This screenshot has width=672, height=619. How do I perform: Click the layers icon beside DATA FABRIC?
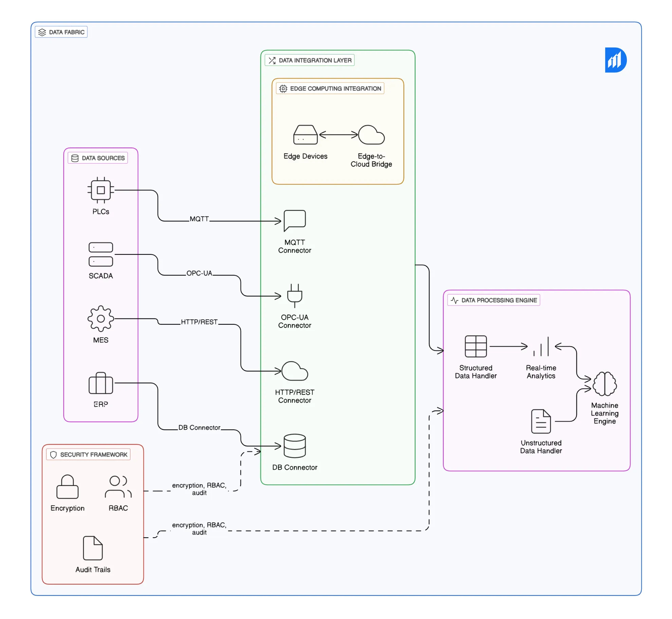(42, 32)
